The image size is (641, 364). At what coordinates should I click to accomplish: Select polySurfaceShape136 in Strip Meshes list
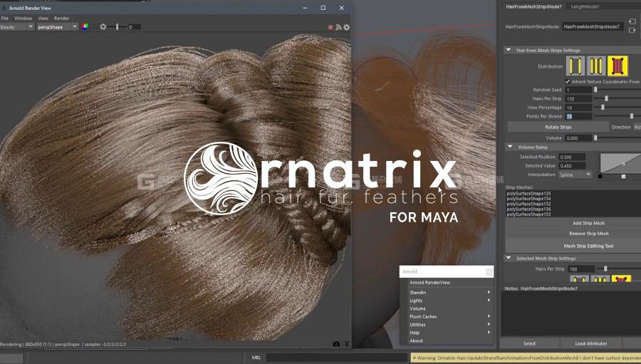click(528, 209)
